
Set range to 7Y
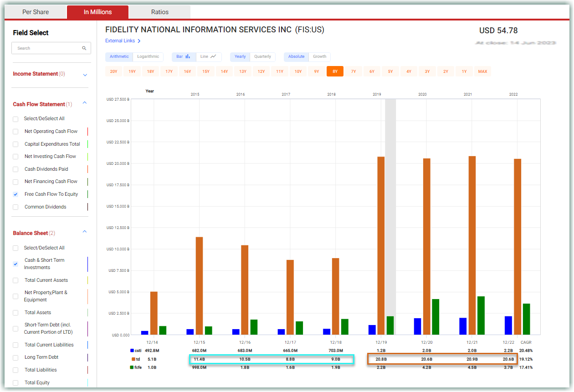click(x=354, y=71)
